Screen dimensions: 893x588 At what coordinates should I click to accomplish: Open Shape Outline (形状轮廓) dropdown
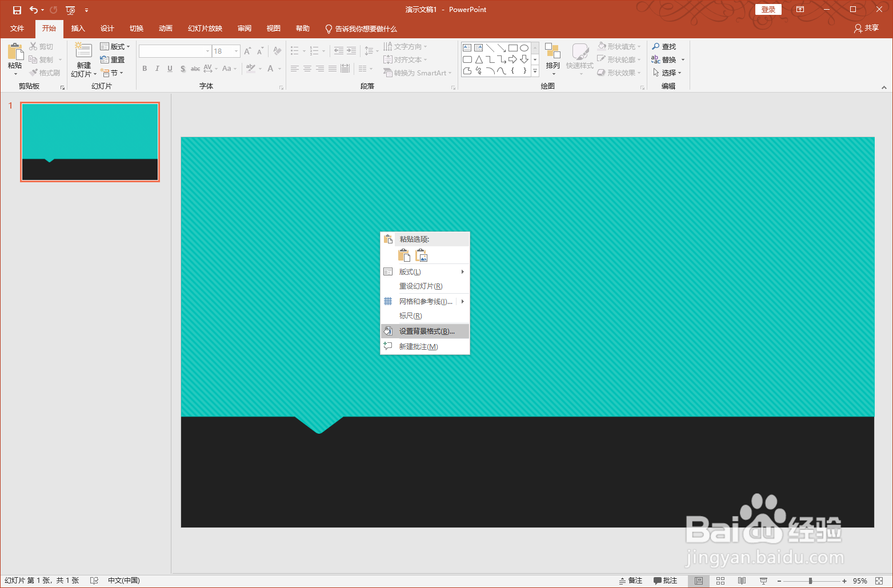point(619,59)
